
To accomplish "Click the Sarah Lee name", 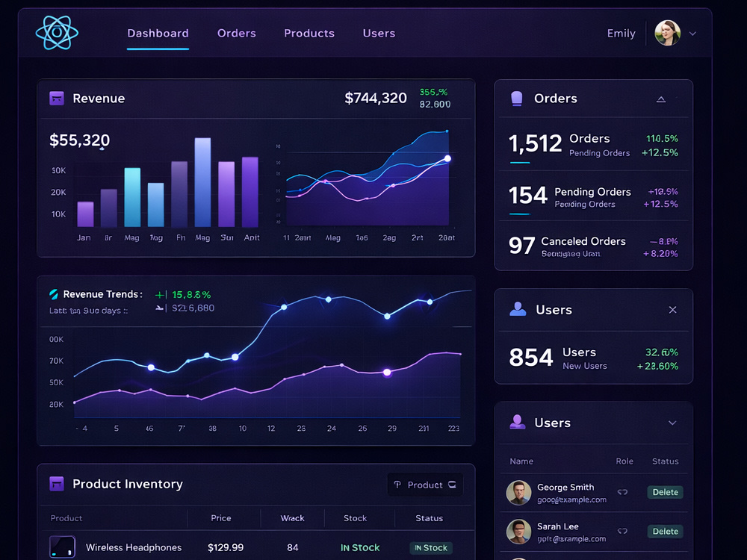I will (x=558, y=526).
